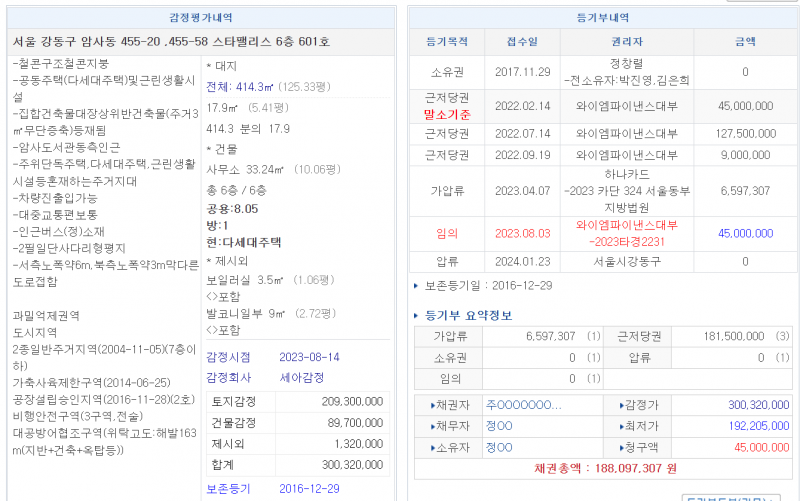Image resolution: width=800 pixels, height=501 pixels.
Task: Select the 접수일 column header
Action: 521,42
